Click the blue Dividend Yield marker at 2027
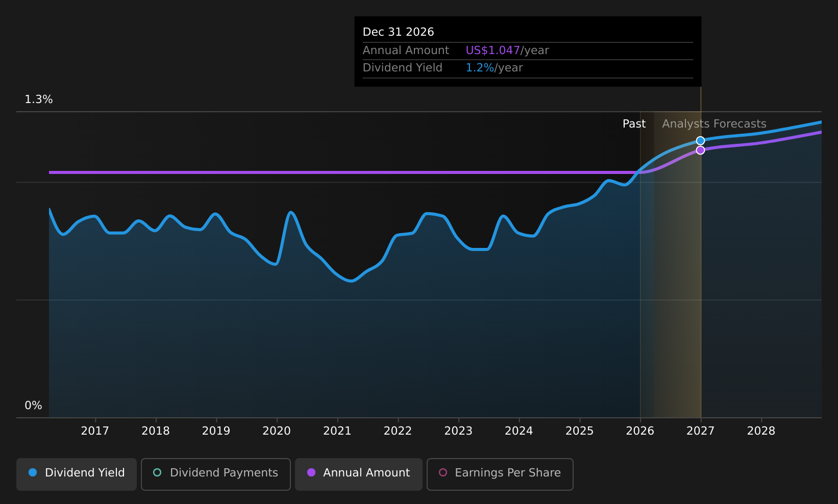 700,141
